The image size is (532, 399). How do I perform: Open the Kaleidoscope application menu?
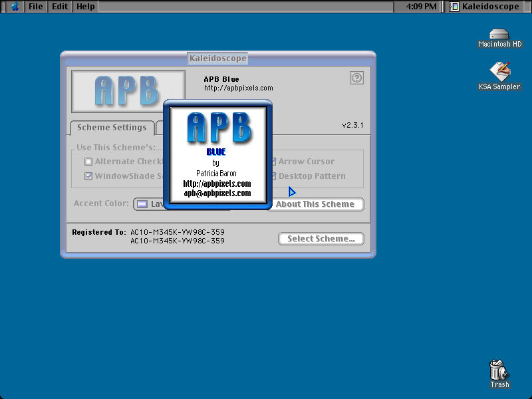pos(485,7)
